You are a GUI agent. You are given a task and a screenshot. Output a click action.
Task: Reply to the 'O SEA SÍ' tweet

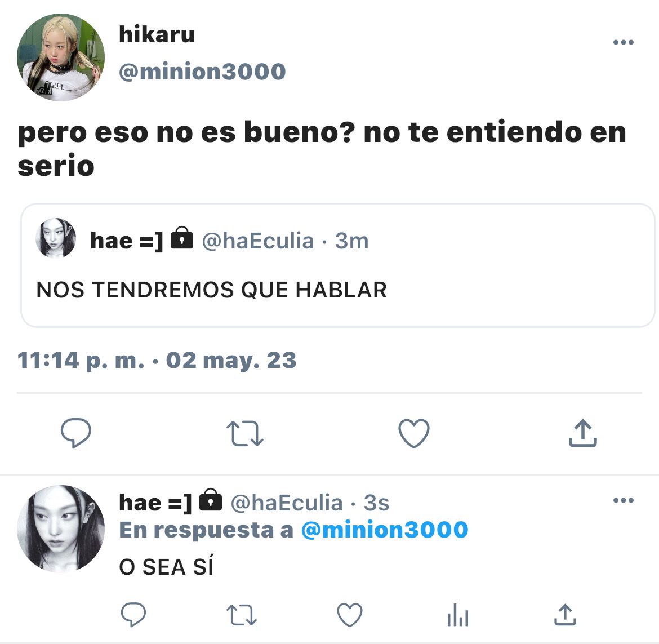(133, 615)
